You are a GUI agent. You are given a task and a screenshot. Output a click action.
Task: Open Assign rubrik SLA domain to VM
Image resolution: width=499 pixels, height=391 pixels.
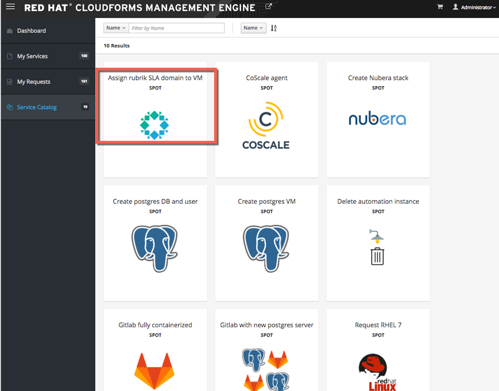click(155, 78)
